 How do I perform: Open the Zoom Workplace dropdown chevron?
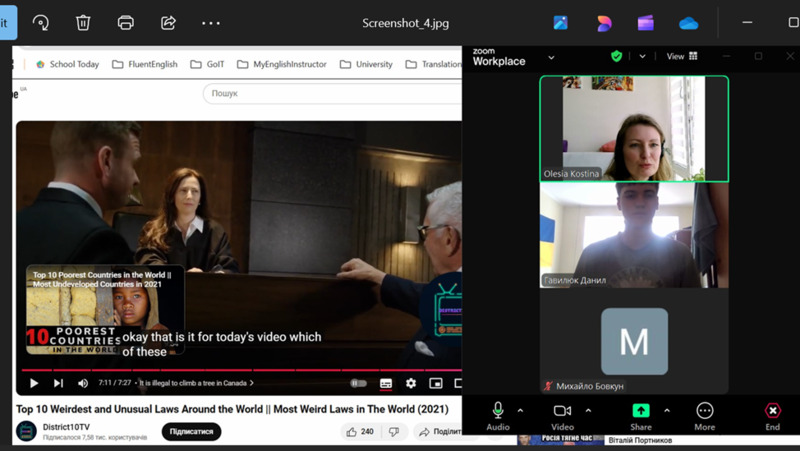pyautogui.click(x=551, y=57)
